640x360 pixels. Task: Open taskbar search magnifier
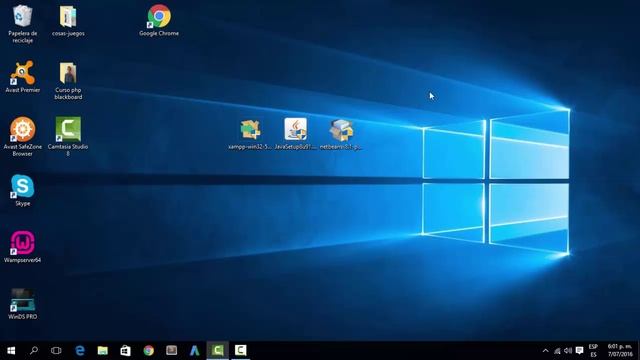[34, 351]
